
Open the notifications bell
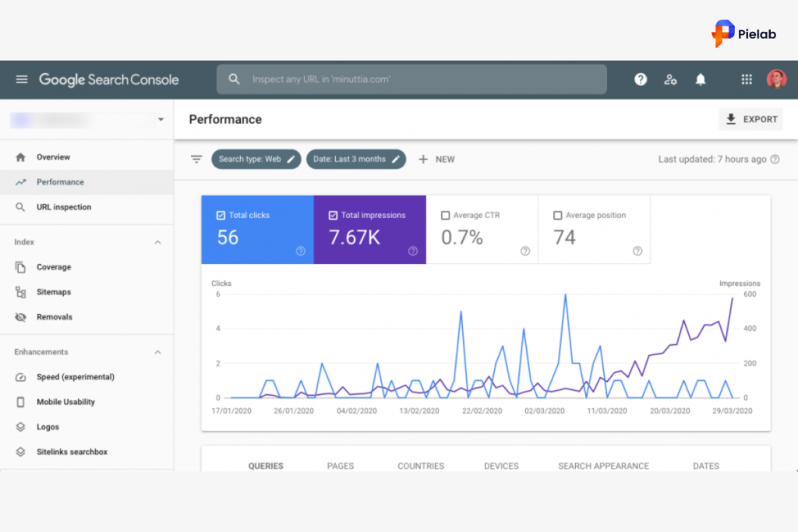(701, 79)
